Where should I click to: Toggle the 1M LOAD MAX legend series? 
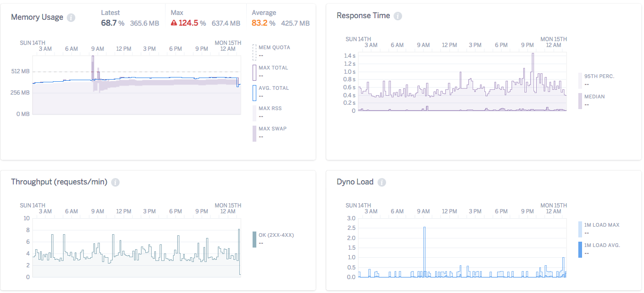click(x=599, y=229)
